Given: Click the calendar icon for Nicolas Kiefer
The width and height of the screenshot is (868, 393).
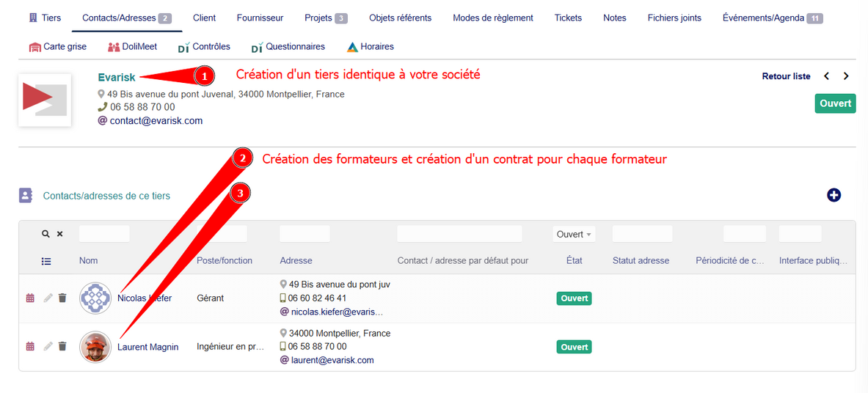Looking at the screenshot, I should click(30, 298).
